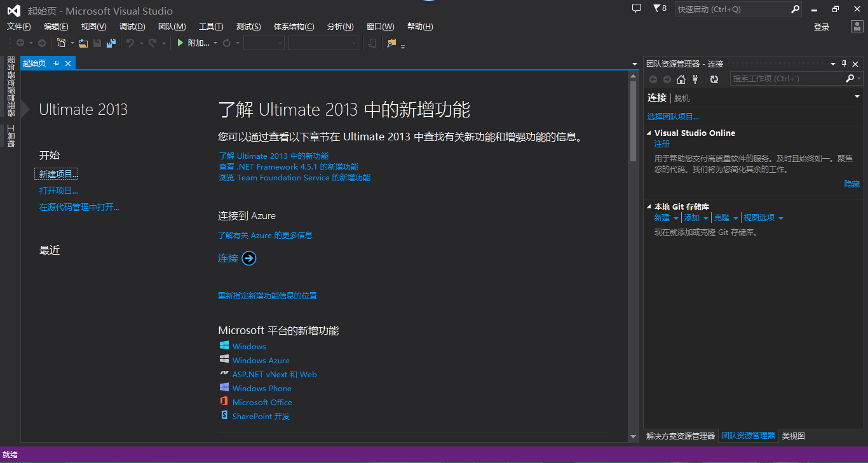Click the notifications flag icon
The width and height of the screenshot is (868, 463).
point(656,9)
